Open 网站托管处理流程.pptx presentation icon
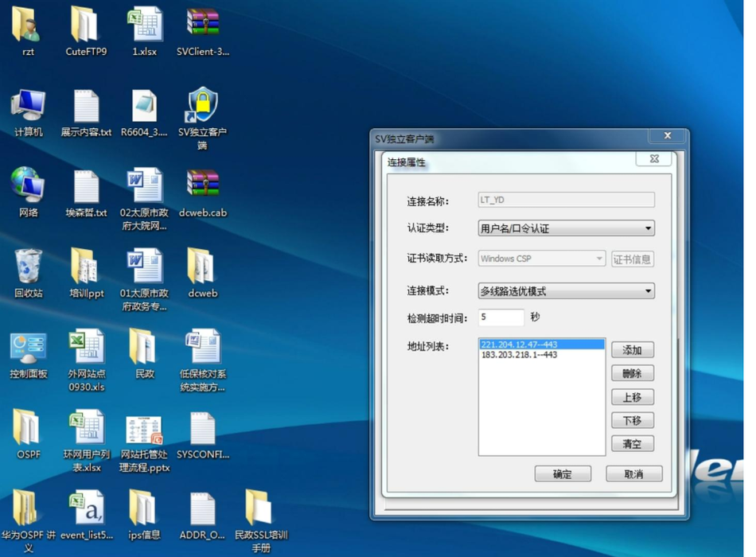Viewport: 756px width, 557px height. coord(144,432)
